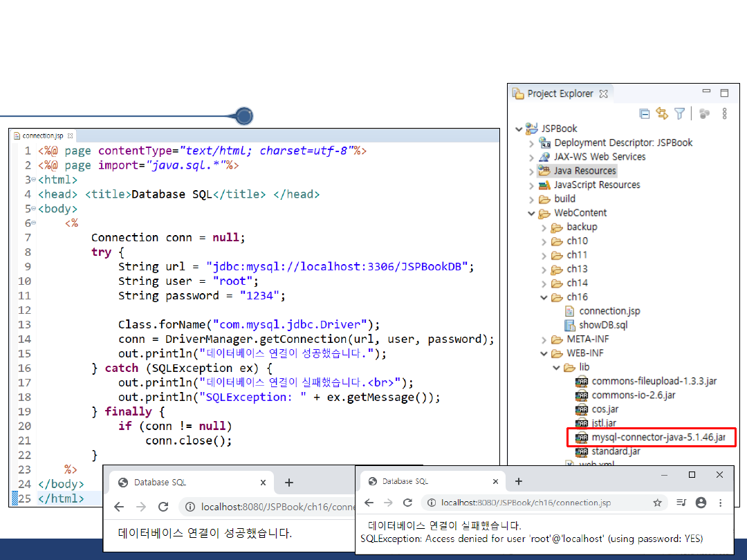Go back in the access denied browser window
Viewport: 747px width, 560px height.
pos(369,503)
